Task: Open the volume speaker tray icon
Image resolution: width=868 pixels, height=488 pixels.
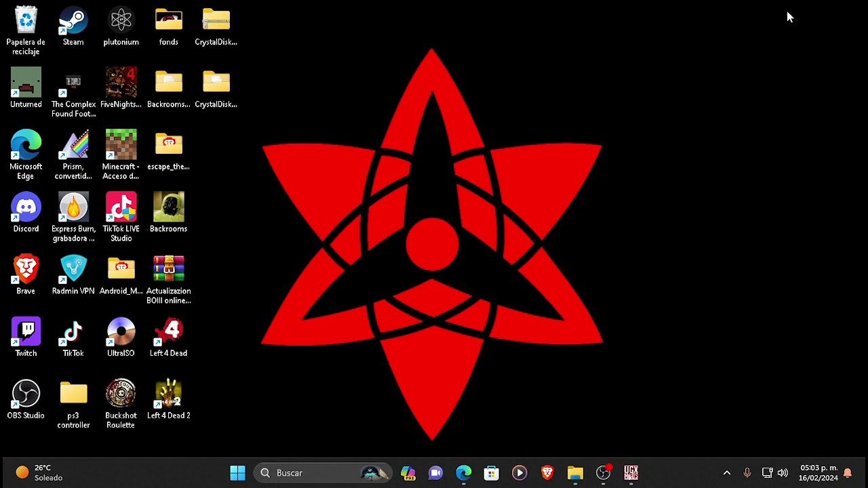Action: tap(783, 473)
